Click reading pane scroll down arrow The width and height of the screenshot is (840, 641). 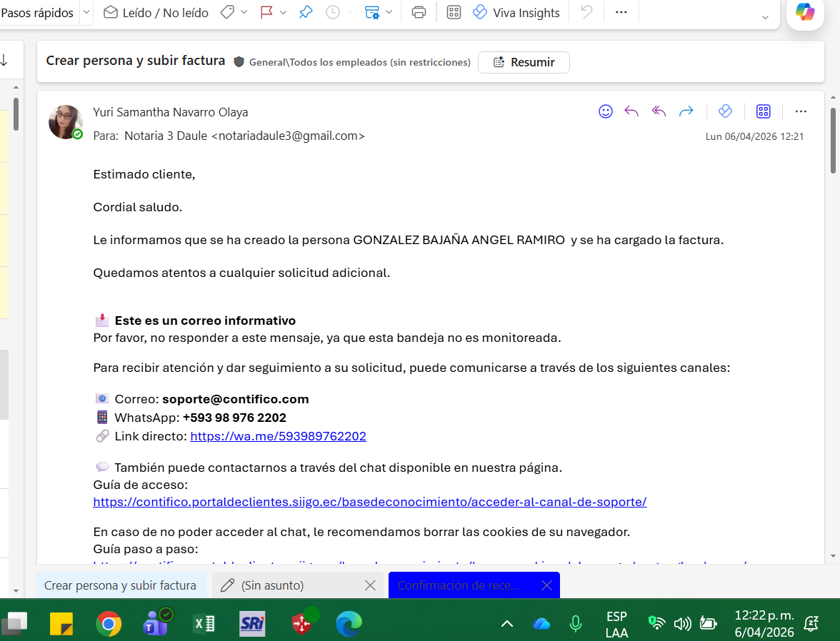[833, 556]
